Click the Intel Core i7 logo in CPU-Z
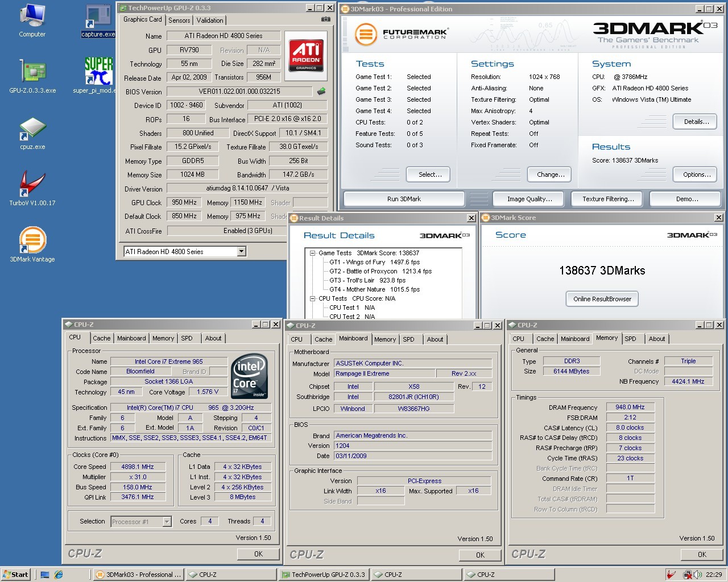 [x=250, y=377]
